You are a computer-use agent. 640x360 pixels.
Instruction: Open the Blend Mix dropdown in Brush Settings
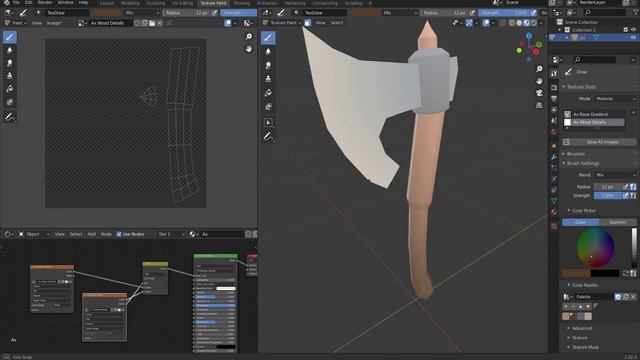point(616,175)
